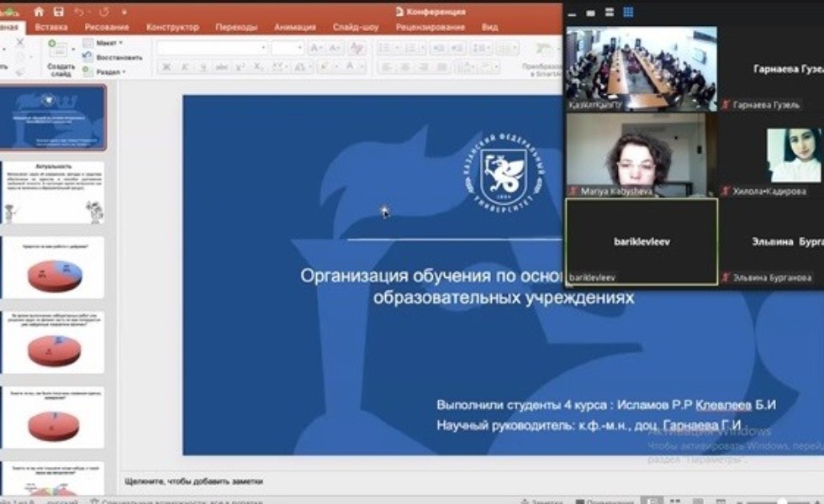Toggle italic formatting (К)

click(184, 67)
